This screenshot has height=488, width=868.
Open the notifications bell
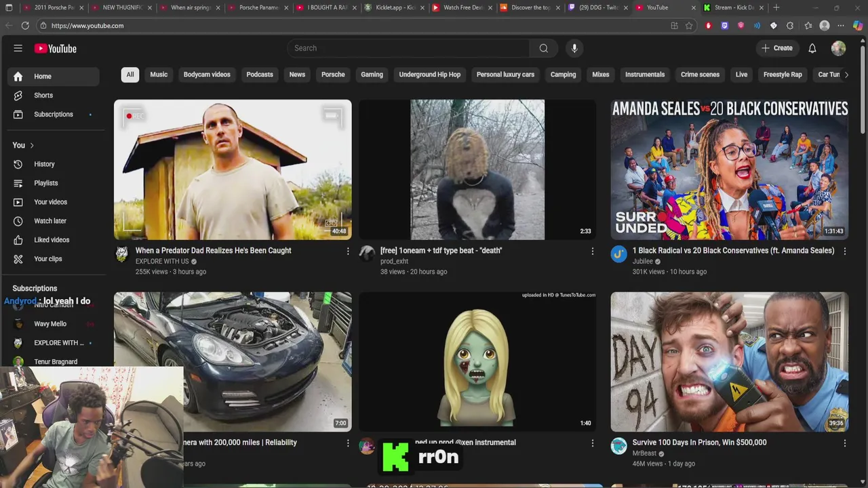pyautogui.click(x=812, y=48)
